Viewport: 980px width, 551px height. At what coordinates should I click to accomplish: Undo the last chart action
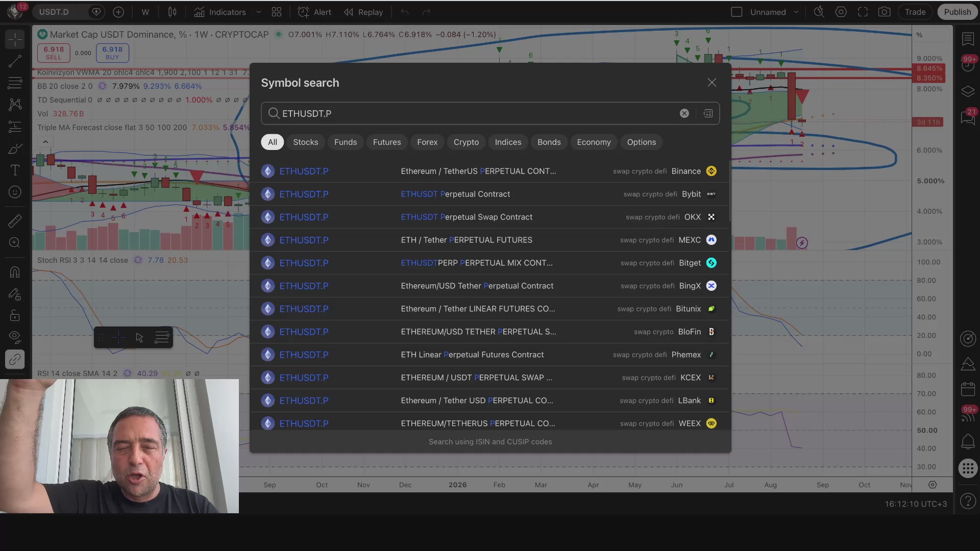tap(405, 12)
